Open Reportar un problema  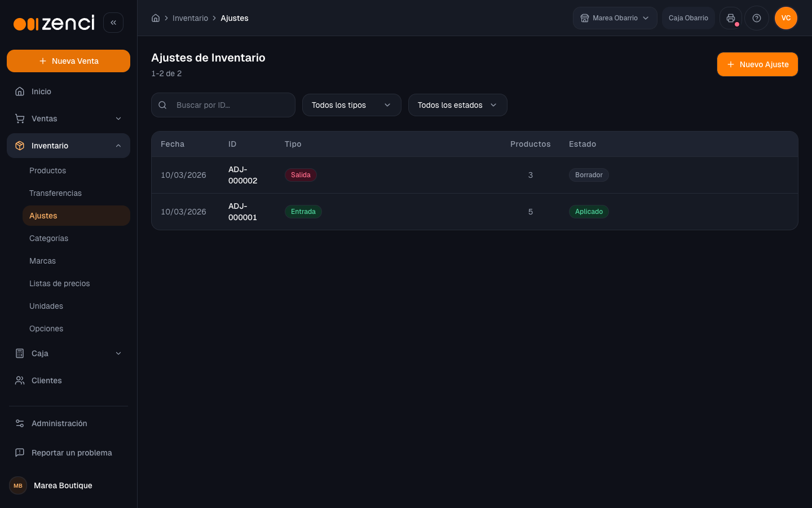tap(68, 453)
